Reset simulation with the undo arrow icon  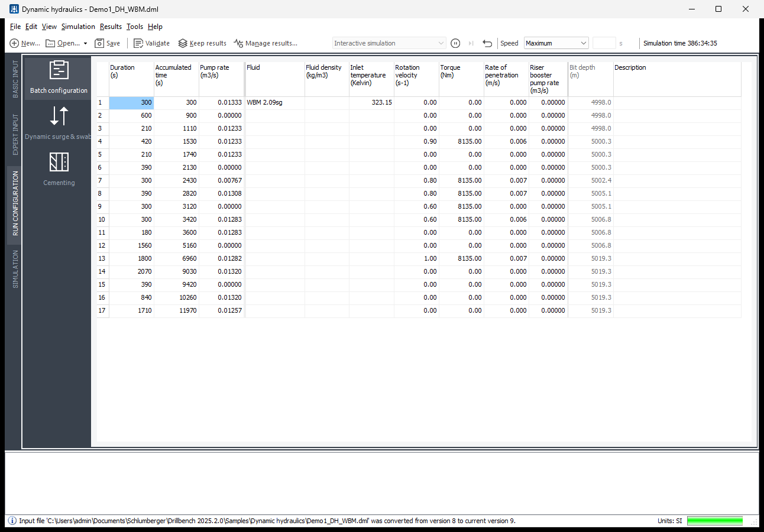click(x=487, y=43)
